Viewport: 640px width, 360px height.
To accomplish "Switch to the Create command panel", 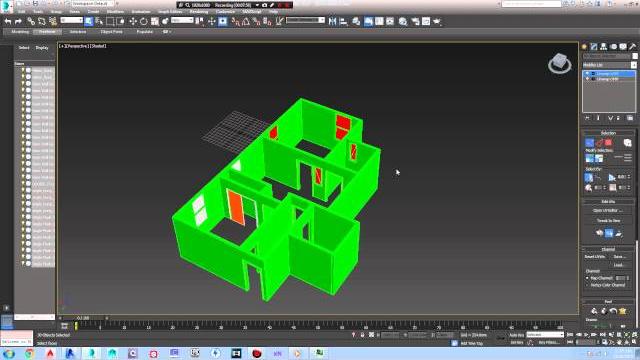I will tap(584, 47).
